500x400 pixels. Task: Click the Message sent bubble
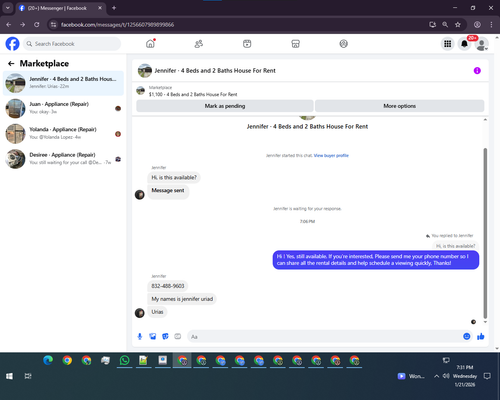pos(168,191)
